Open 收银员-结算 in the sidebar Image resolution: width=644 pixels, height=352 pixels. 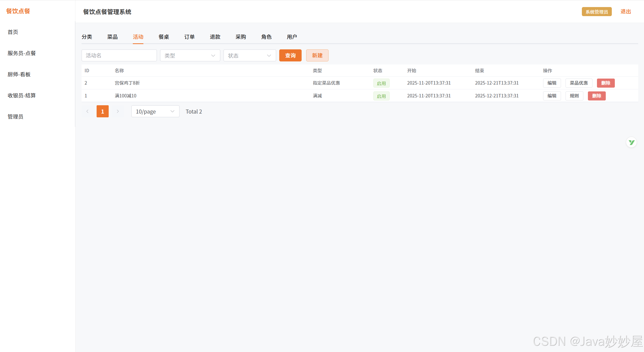[22, 95]
